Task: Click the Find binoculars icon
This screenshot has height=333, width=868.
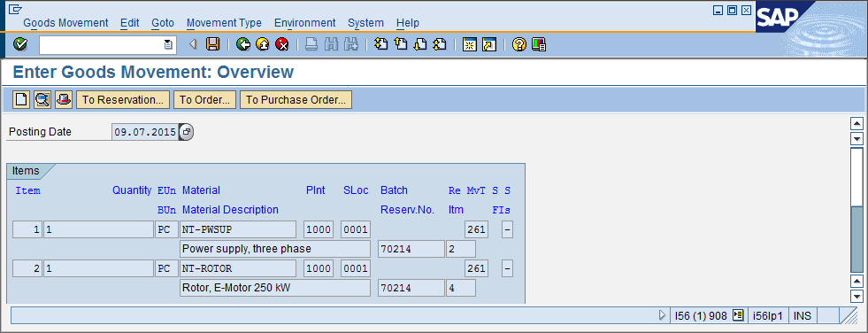Action: [331, 44]
